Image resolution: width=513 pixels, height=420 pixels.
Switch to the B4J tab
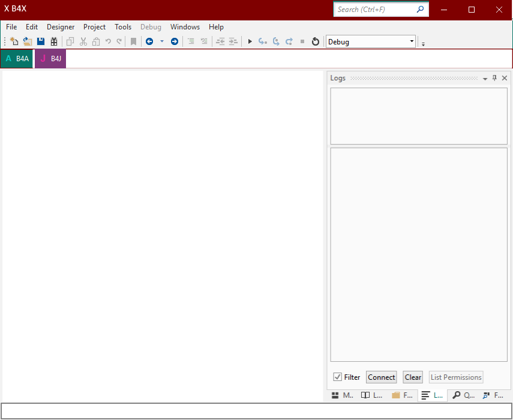tap(50, 59)
